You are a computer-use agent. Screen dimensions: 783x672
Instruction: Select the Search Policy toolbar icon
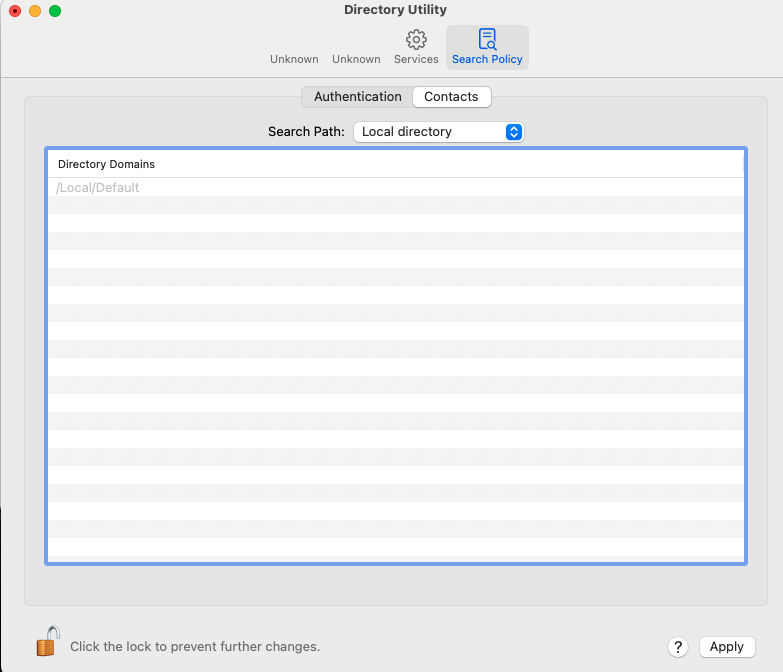tap(487, 47)
